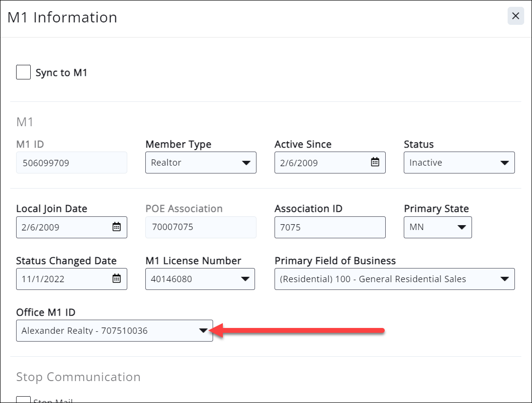532x403 pixels.
Task: Expand the Office M1 ID dropdown arrow
Action: (203, 331)
